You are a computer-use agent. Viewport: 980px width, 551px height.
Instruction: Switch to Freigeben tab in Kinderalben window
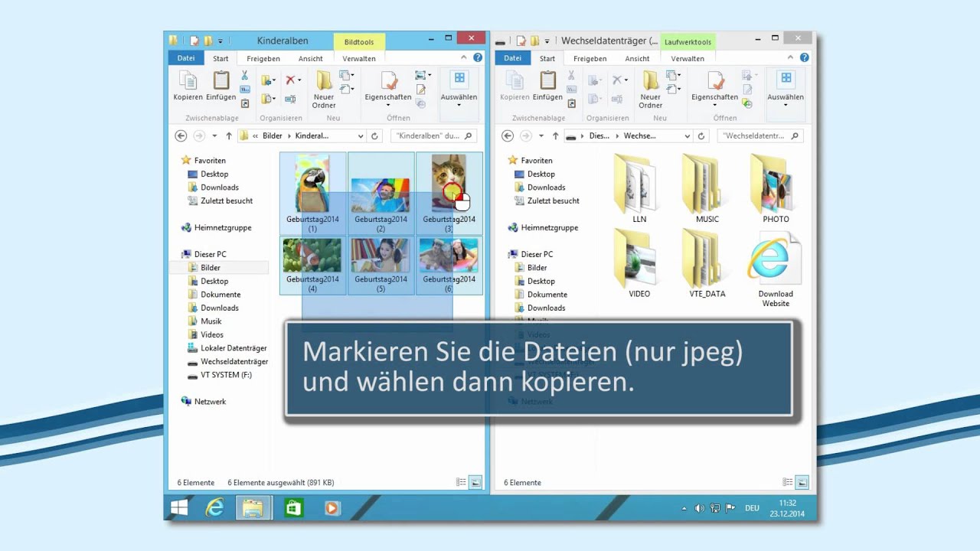click(263, 58)
